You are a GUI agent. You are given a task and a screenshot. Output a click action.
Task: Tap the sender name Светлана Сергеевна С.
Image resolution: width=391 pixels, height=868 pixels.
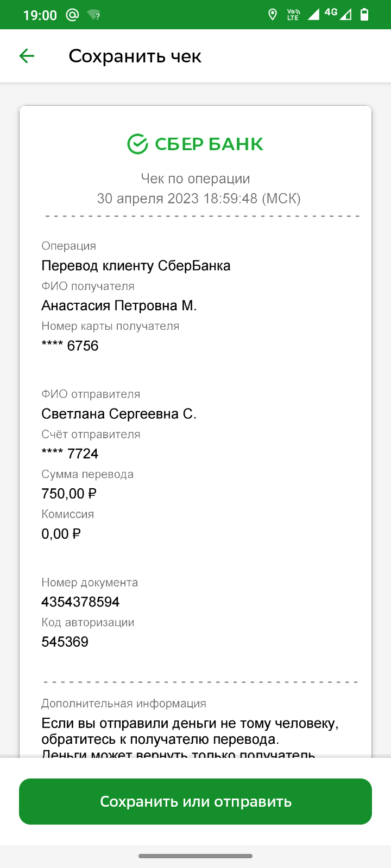click(119, 414)
